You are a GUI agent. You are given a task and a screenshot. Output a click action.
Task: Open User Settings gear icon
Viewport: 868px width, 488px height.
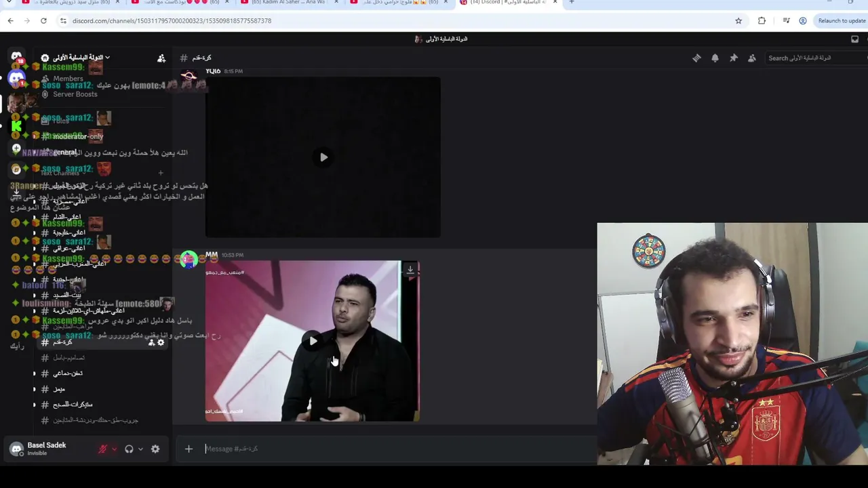tap(155, 449)
